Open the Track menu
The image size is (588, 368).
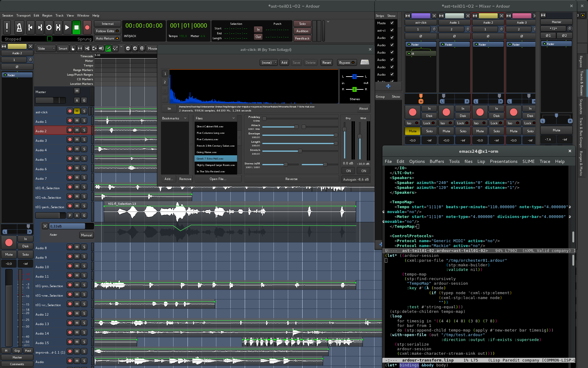[60, 15]
